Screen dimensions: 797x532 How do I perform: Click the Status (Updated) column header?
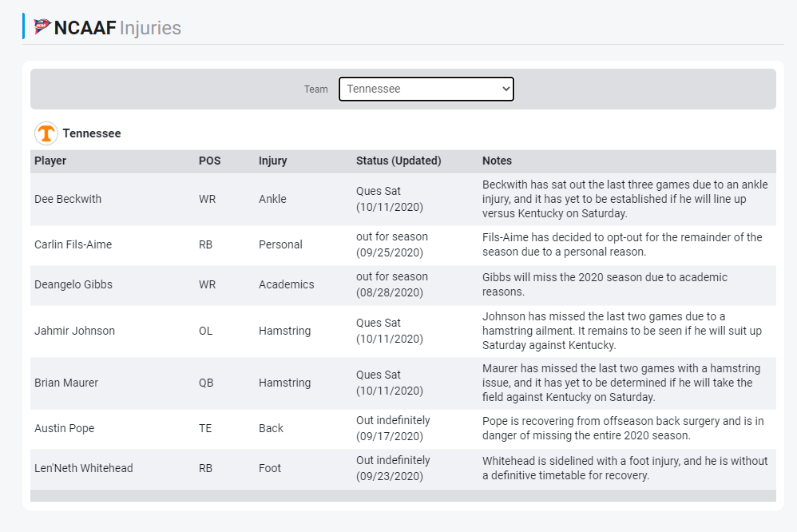(x=398, y=161)
